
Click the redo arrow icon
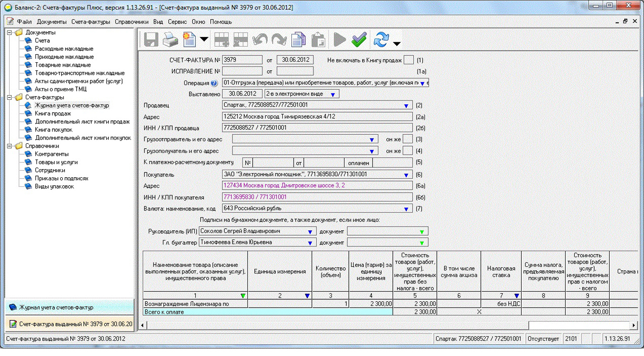coord(279,40)
